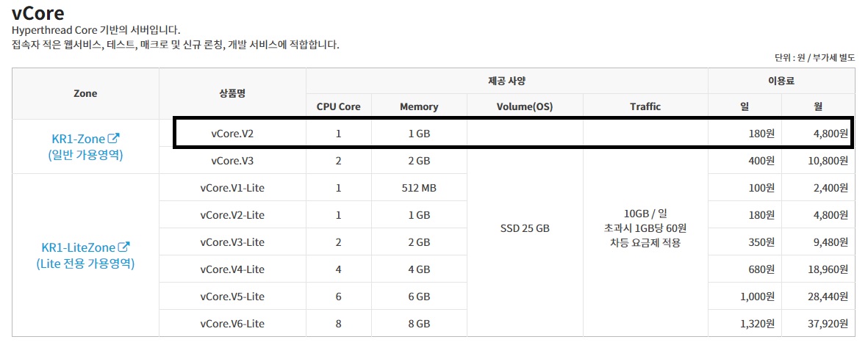Click the CPU Core column header

point(338,106)
